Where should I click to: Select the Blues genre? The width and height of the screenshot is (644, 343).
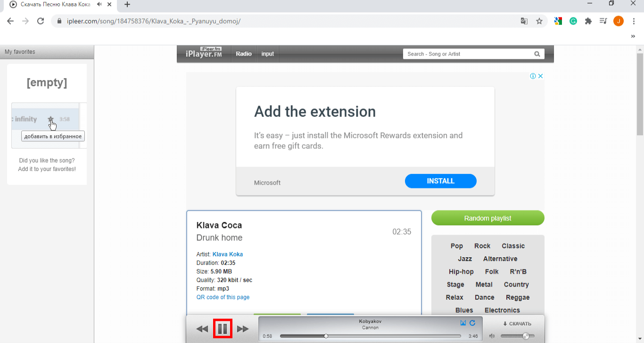click(464, 310)
